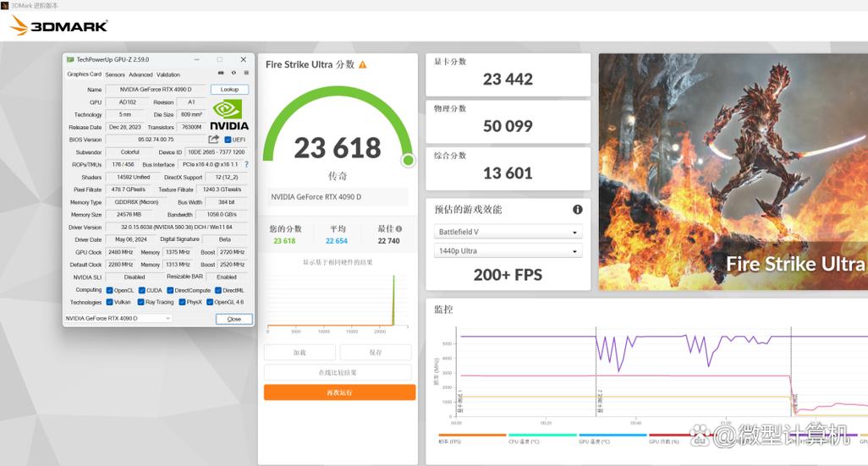
Task: Open the Battlefield V game dropdown
Action: [508, 232]
